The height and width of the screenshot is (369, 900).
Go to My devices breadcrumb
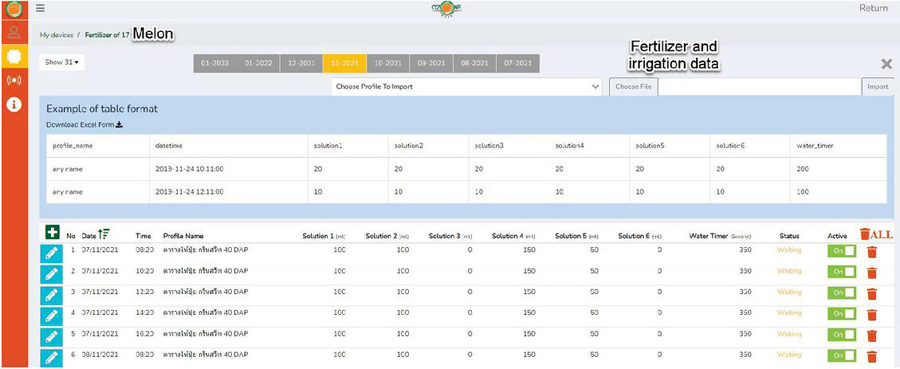pyautogui.click(x=56, y=35)
